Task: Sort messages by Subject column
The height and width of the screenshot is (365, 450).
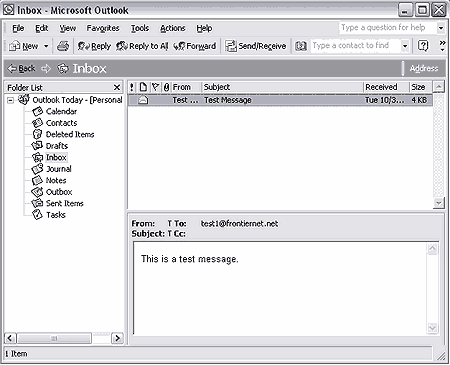Action: 282,87
